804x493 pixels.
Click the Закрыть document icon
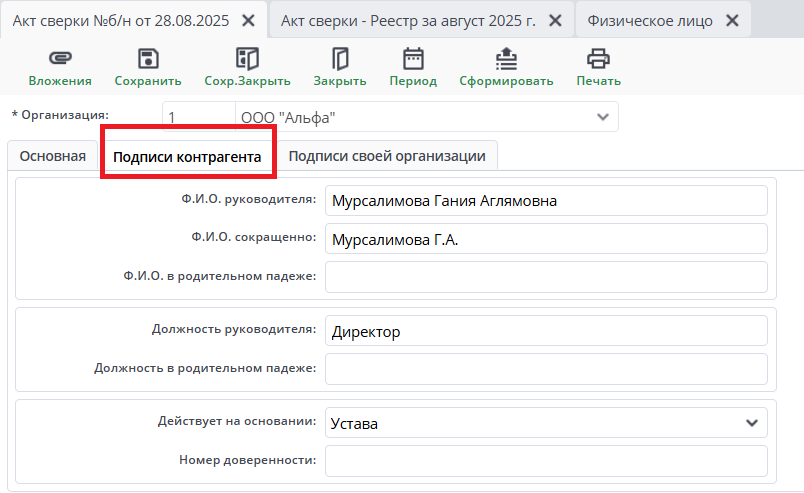pos(340,58)
